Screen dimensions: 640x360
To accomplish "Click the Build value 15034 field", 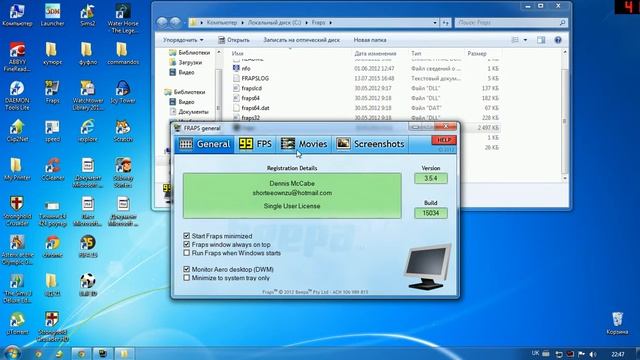I will [431, 213].
